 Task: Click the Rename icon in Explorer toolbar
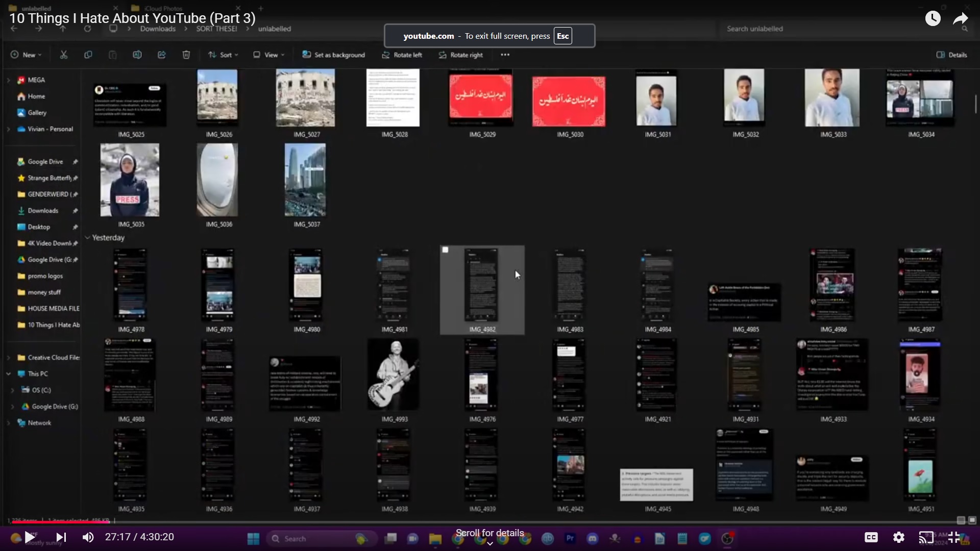137,55
